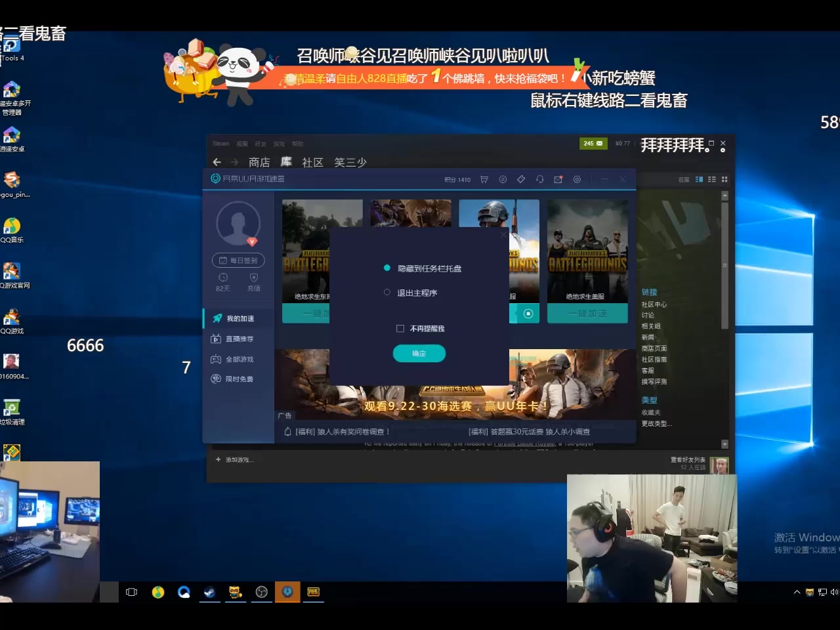840x630 pixels.
Task: Open Steam green 245 inbox notification
Action: pos(593,143)
